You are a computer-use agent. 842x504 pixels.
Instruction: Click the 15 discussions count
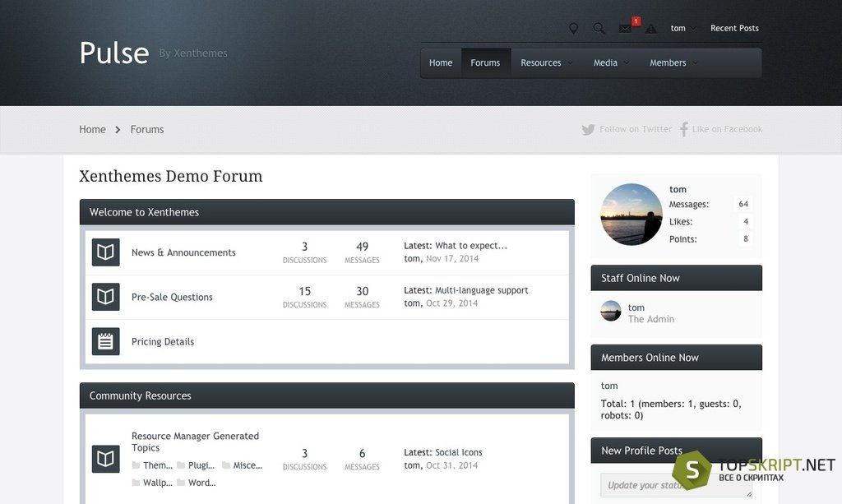pyautogui.click(x=304, y=291)
